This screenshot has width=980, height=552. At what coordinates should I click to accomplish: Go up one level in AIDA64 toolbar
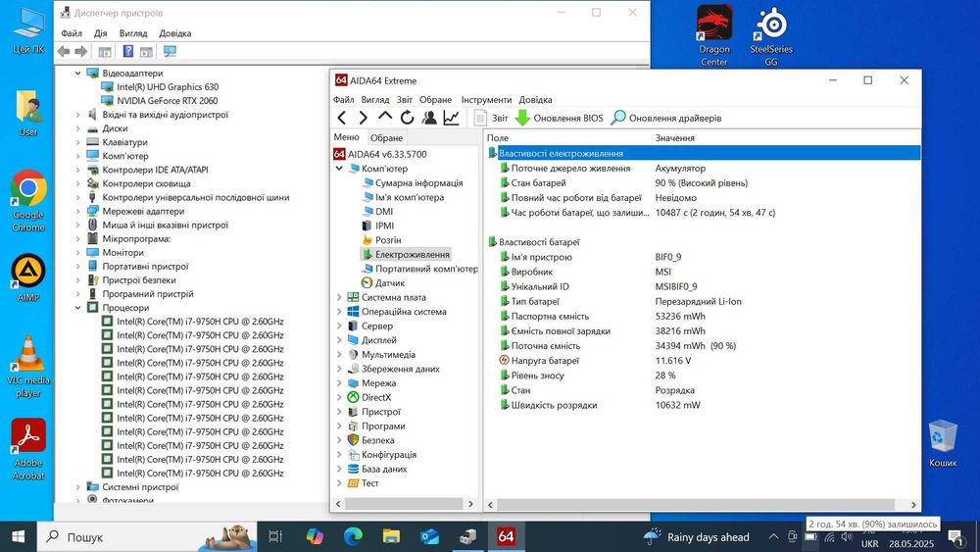[x=385, y=117]
